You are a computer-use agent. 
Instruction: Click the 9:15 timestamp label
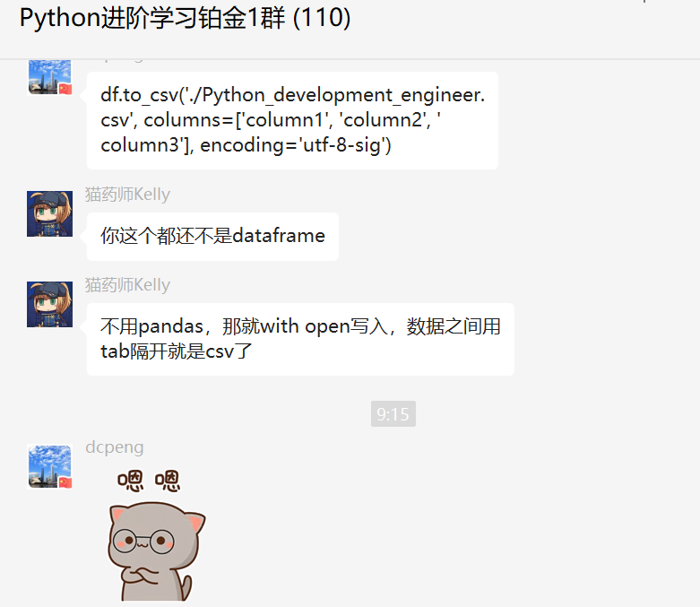coord(393,413)
